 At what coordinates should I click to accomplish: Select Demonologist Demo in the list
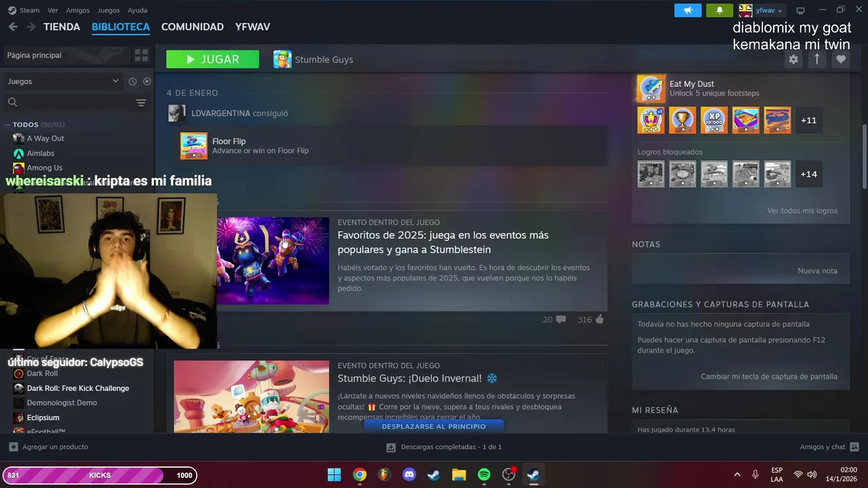click(62, 403)
